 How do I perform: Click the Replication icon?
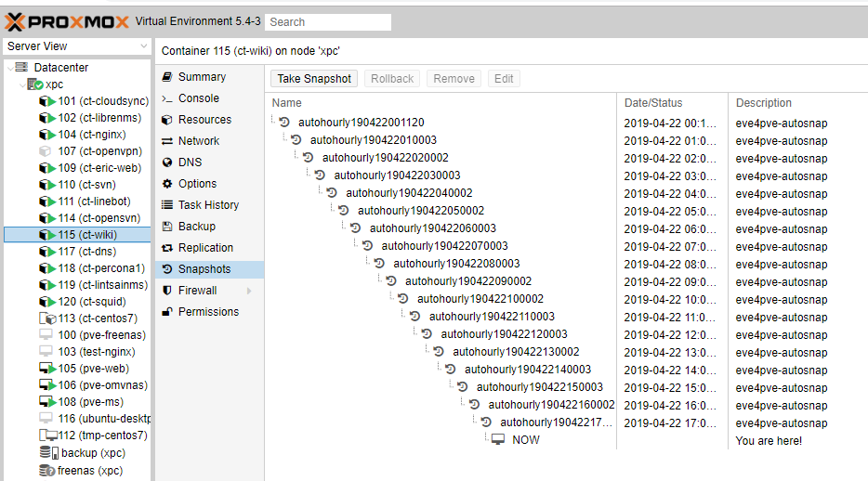[167, 248]
